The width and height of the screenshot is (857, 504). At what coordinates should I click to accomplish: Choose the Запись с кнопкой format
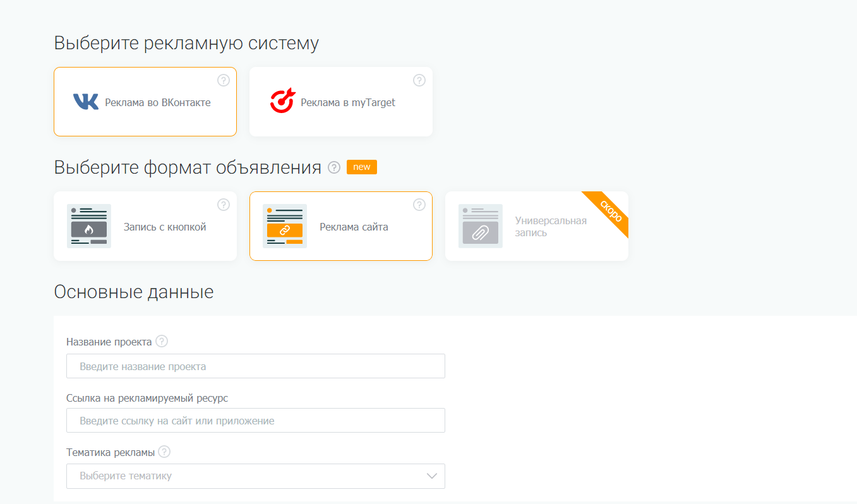pyautogui.click(x=145, y=226)
